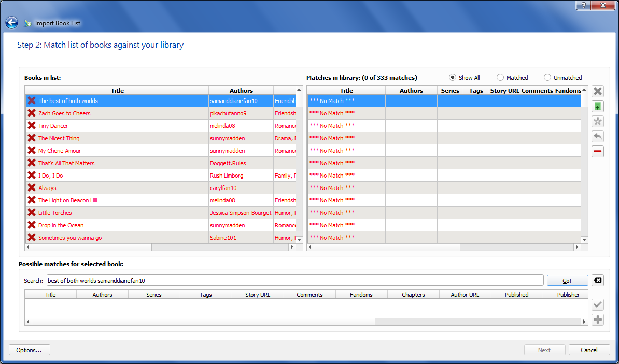The image size is (619, 364).
Task: Apply selected match with the checkmark icon
Action: 598,304
